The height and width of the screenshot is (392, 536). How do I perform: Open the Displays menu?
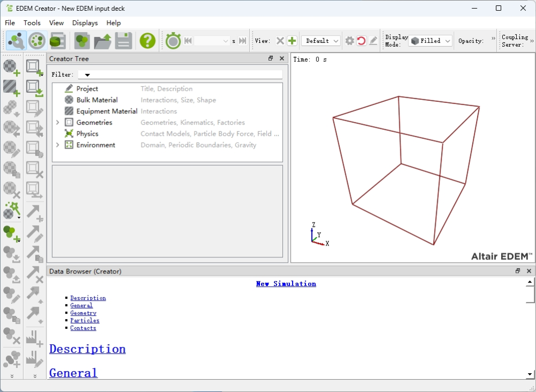coord(85,23)
